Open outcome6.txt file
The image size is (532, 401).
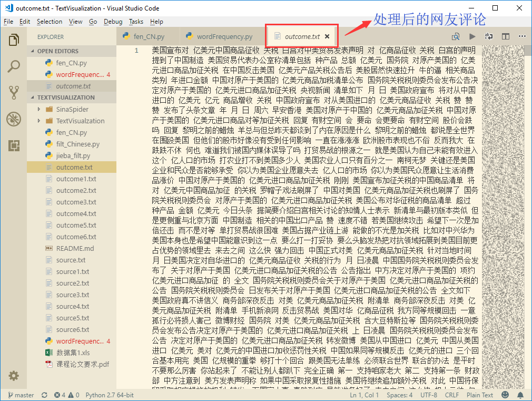coord(72,237)
